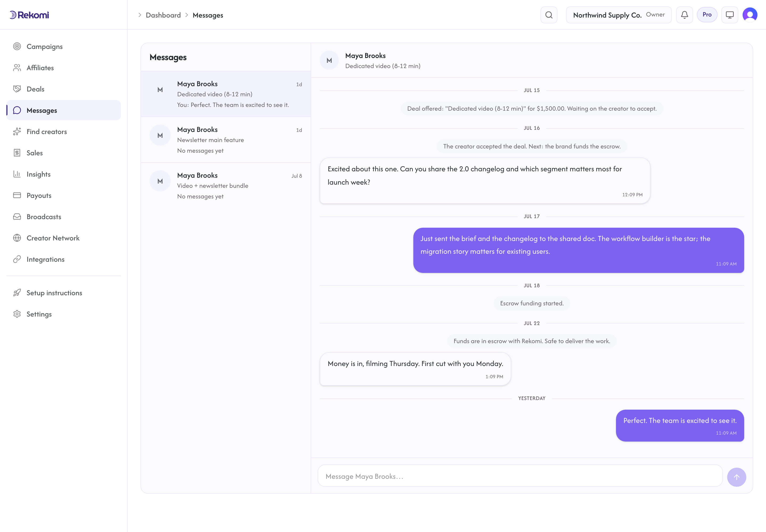This screenshot has height=532, width=766.
Task: Click the Messages breadcrumb
Action: point(208,15)
